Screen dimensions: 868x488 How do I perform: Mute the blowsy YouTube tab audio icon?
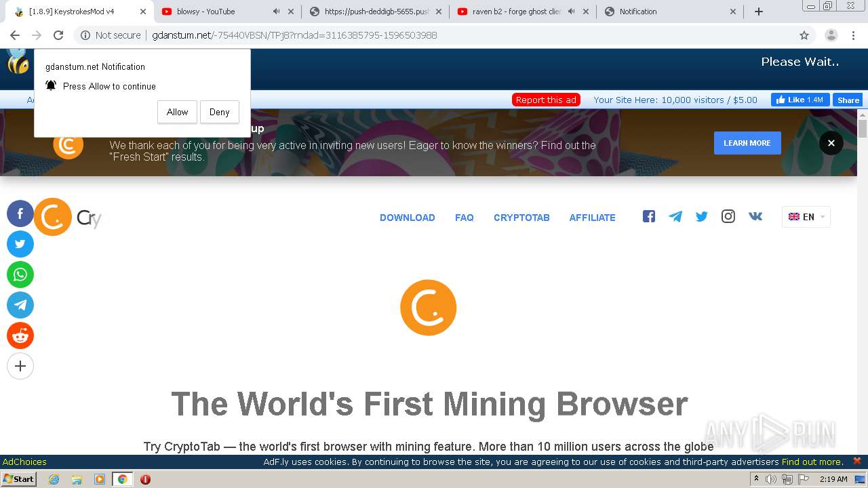(x=276, y=12)
